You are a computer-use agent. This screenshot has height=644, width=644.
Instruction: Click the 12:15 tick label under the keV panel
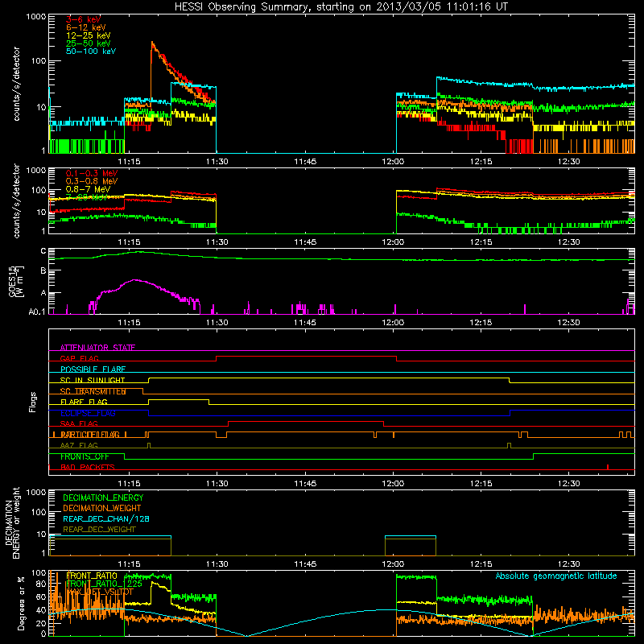click(x=481, y=162)
